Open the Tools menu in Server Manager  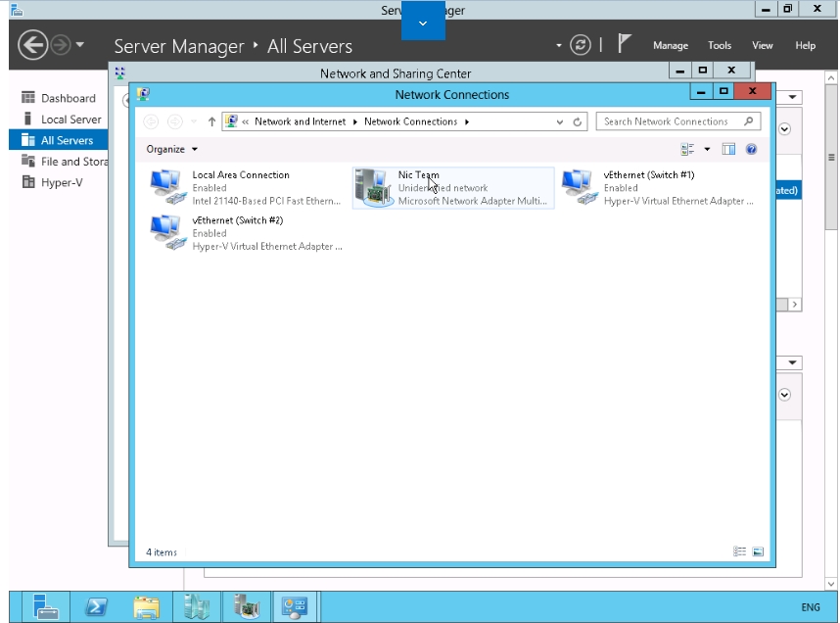coord(720,46)
